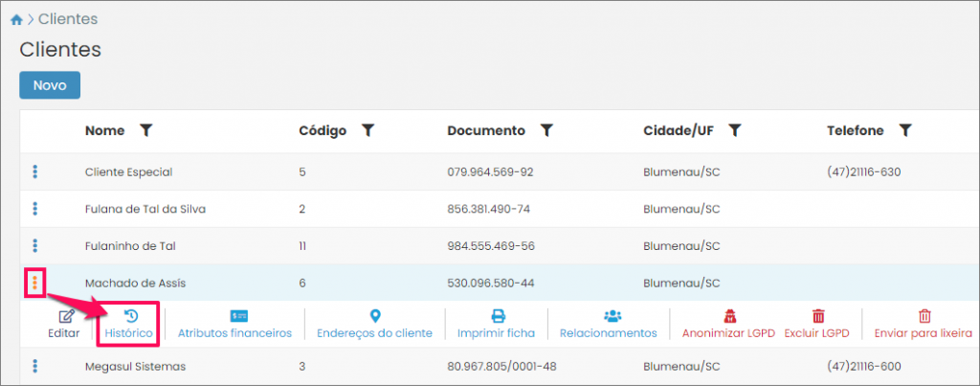
Task: Open the three-dot menu for Fulana de Tal da Silva
Action: [x=35, y=209]
